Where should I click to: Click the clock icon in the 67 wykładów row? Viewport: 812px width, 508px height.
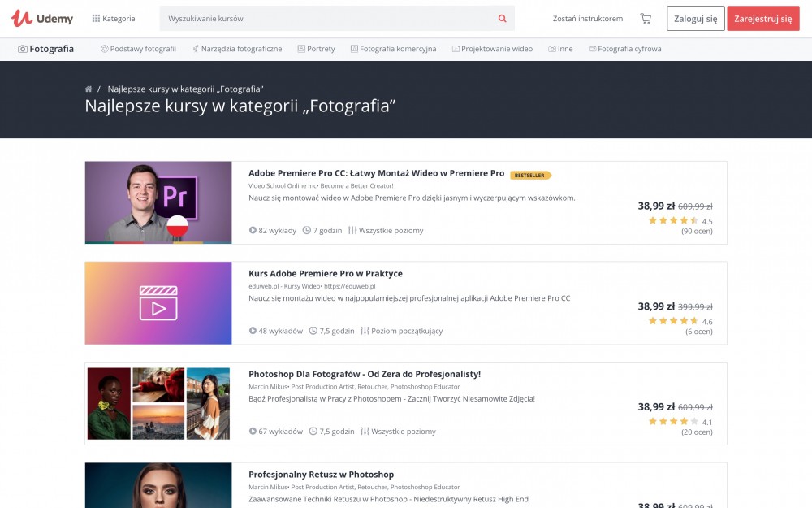pyautogui.click(x=313, y=432)
